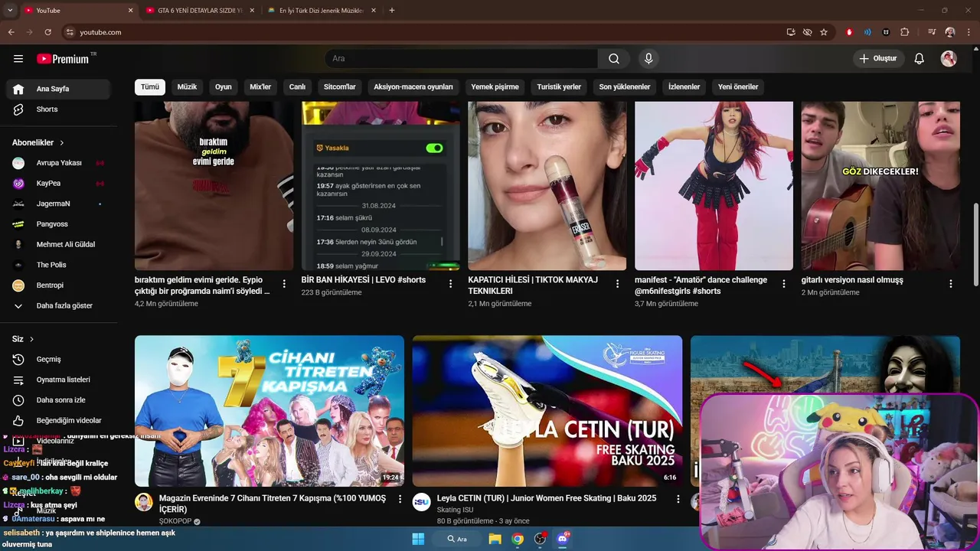Open Discord from the taskbar

tap(563, 539)
